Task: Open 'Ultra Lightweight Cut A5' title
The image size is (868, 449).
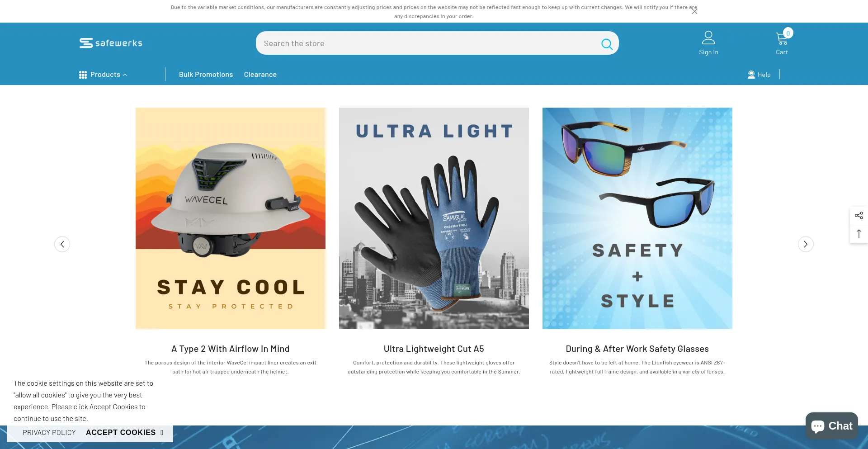Action: click(x=434, y=349)
